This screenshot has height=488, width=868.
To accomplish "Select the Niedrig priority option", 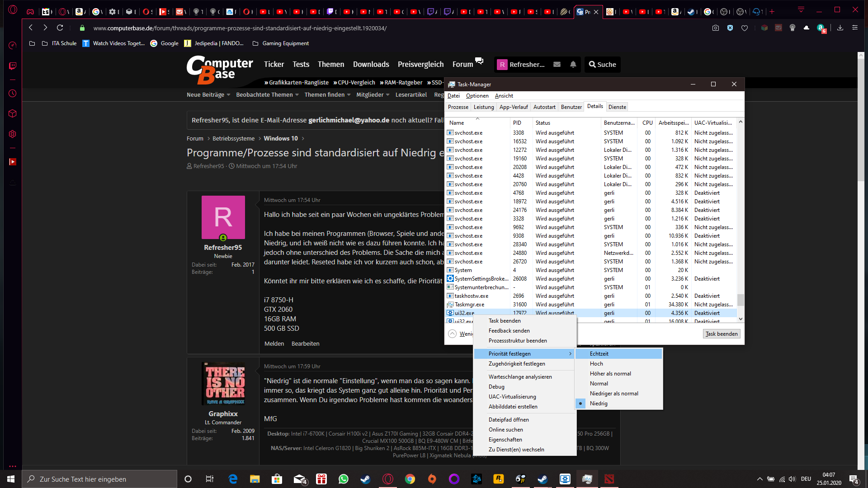I will pyautogui.click(x=599, y=404).
